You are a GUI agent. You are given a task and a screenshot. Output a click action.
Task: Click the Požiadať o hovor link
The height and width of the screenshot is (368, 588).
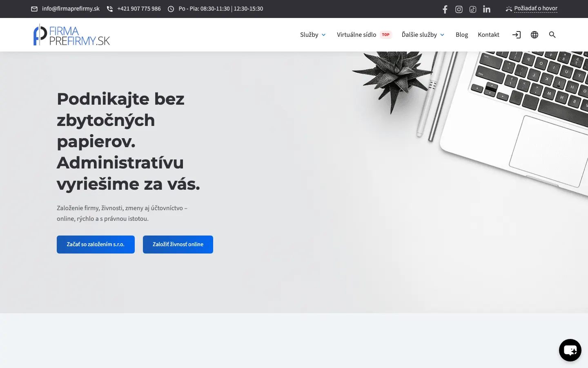point(536,9)
